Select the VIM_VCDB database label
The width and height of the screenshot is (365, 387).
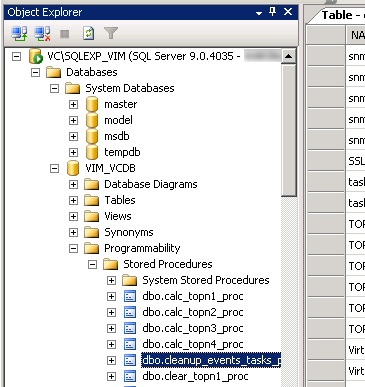tap(110, 168)
